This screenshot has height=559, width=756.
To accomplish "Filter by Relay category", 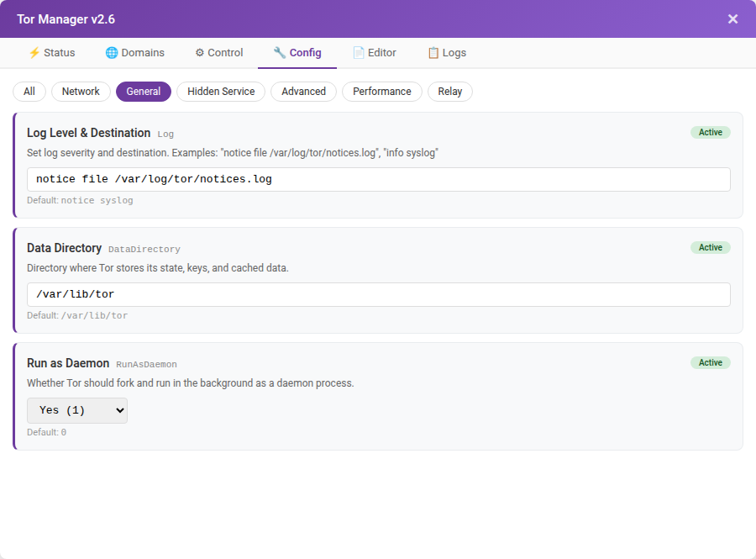I will [x=450, y=92].
